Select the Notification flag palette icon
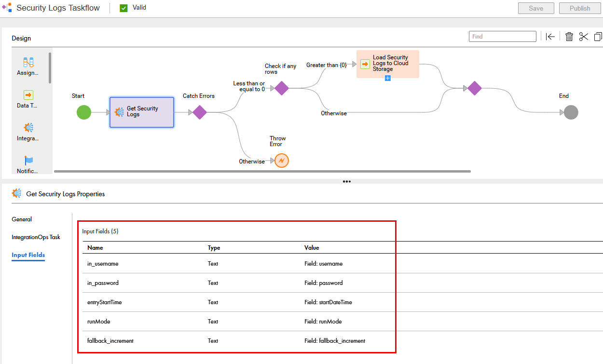The height and width of the screenshot is (364, 603). pos(28,161)
